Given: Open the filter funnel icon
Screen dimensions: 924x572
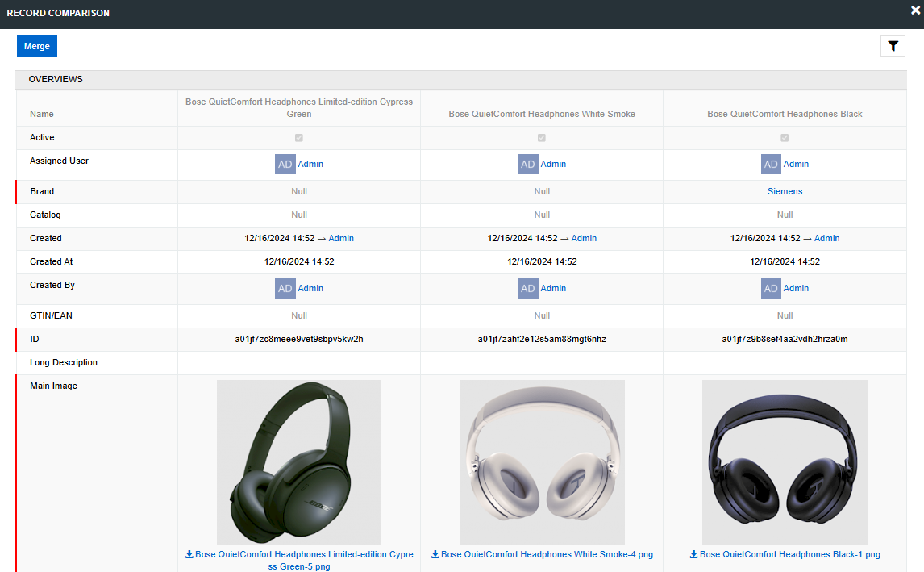Looking at the screenshot, I should point(893,46).
